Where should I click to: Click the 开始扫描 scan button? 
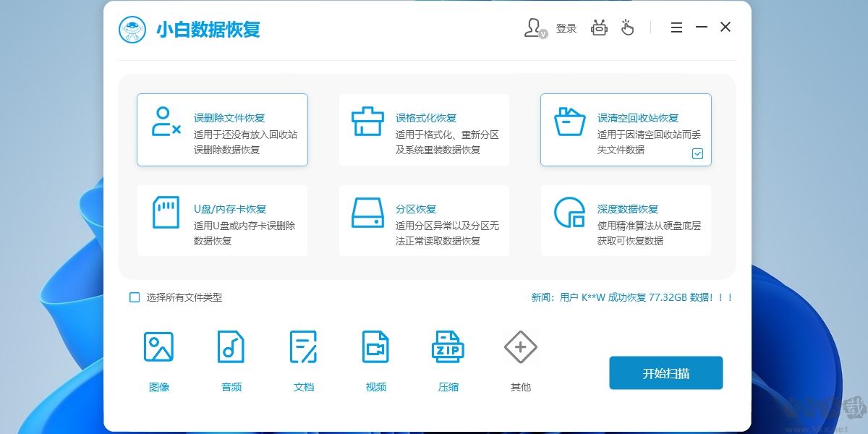pos(665,373)
